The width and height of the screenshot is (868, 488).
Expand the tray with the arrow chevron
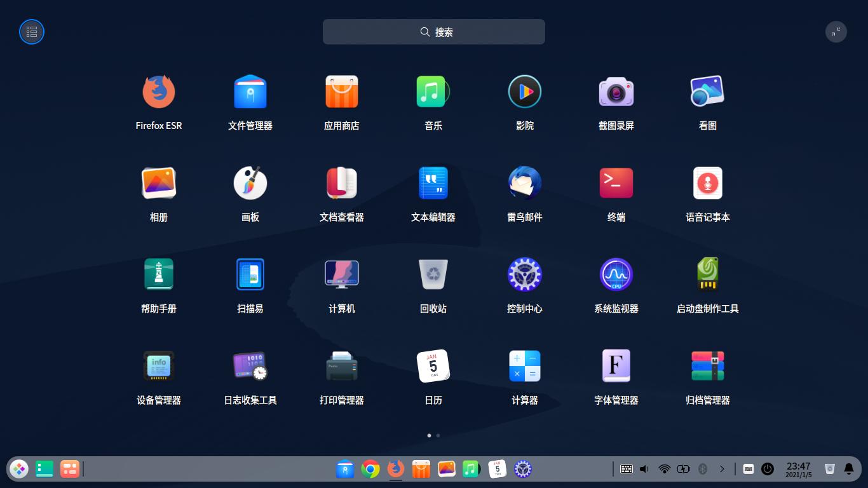(x=722, y=469)
